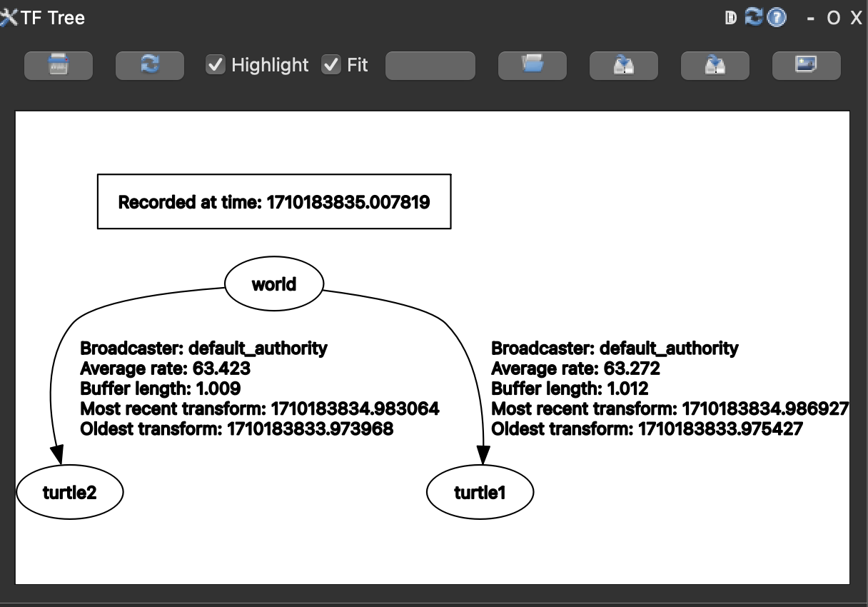868x607 pixels.
Task: Select the turtle2 node
Action: tap(69, 491)
